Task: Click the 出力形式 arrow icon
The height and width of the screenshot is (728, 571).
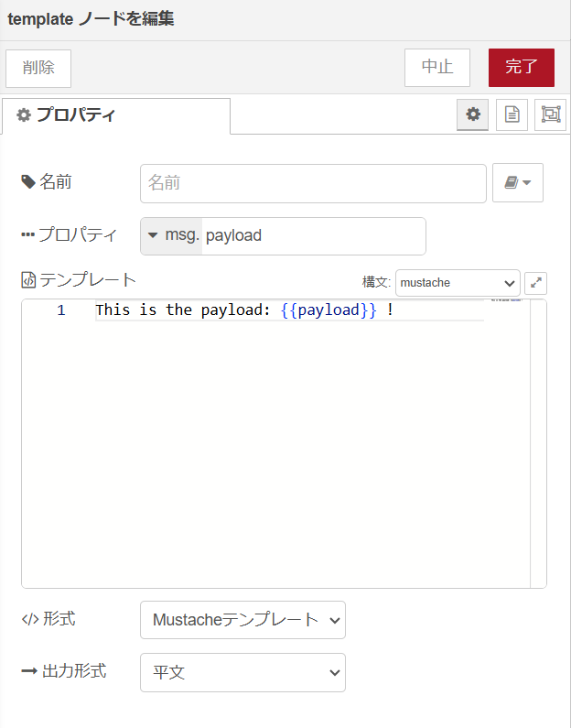Action: point(28,671)
